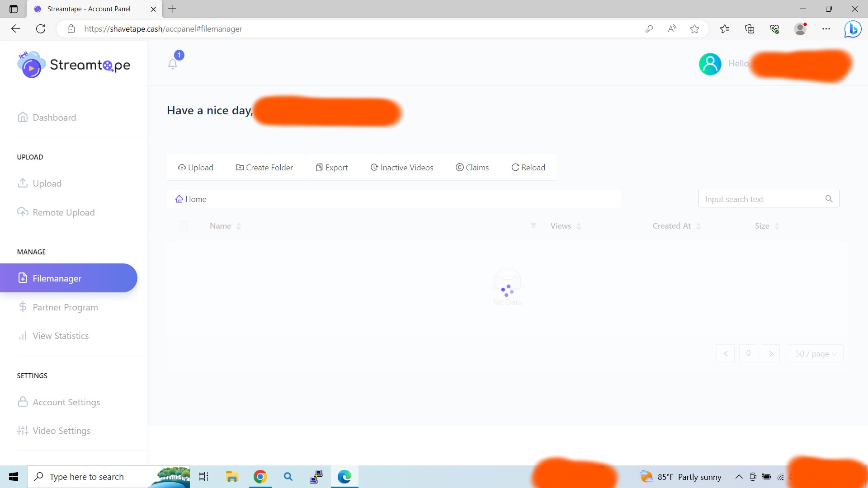Open Chrome from the taskbar

point(260,477)
